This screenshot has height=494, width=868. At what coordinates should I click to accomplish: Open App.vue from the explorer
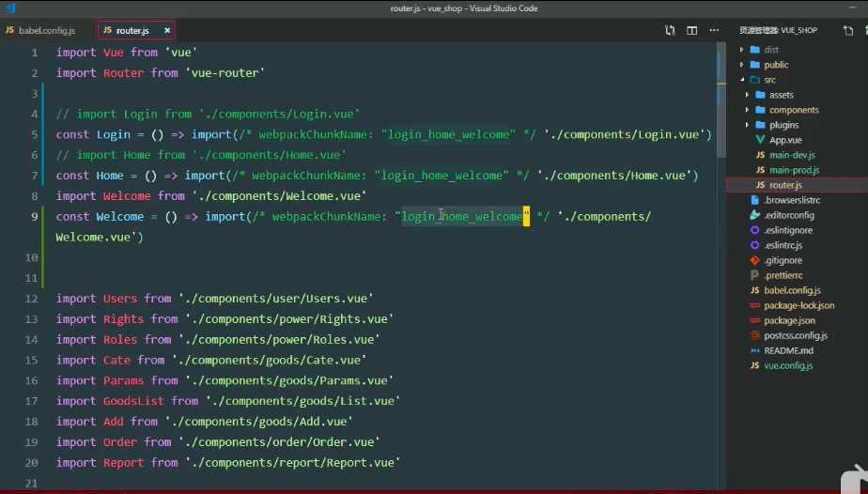tap(785, 140)
